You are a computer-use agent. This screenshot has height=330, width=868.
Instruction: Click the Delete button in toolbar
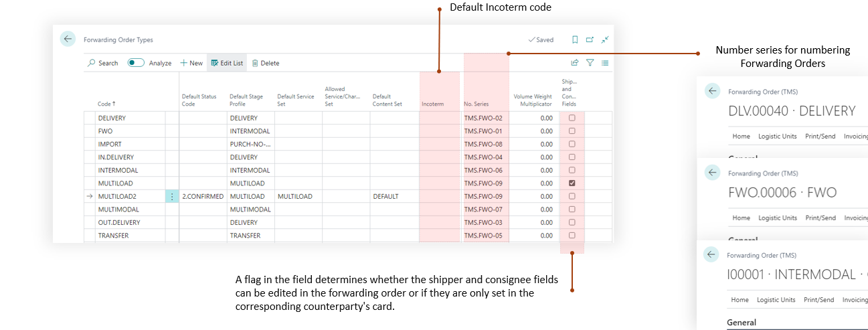266,63
